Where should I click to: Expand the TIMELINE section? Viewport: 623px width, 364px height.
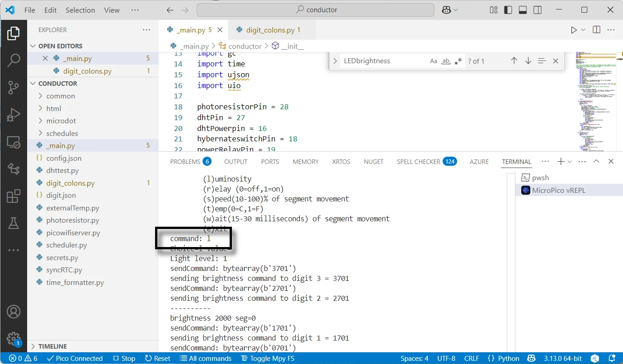click(x=93, y=346)
